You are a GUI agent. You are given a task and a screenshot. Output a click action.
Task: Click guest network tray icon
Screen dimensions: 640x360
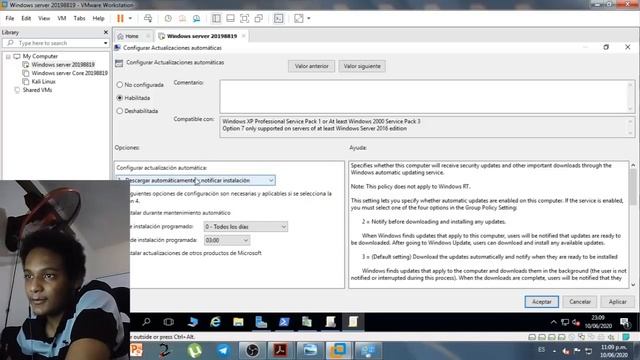(565, 322)
